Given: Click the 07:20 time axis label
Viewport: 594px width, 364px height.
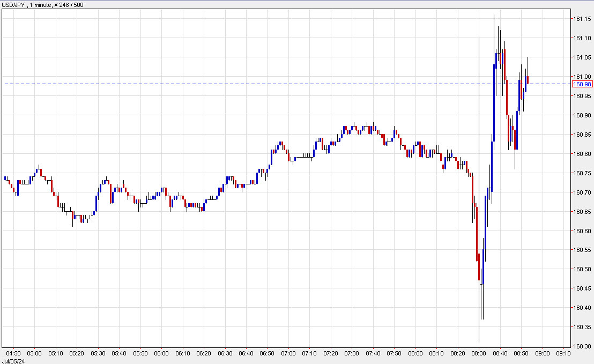Looking at the screenshot, I should (331, 353).
